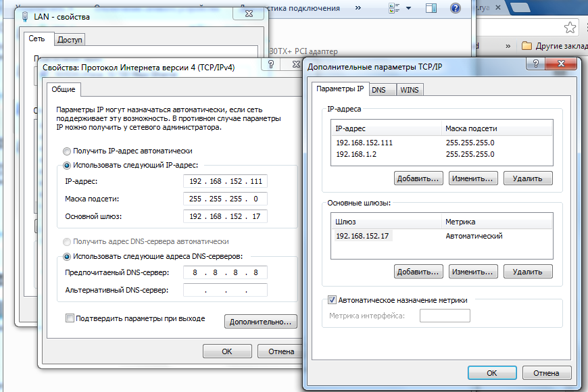Open the Дополнительно... advanced button
The height and width of the screenshot is (392, 588).
[261, 322]
